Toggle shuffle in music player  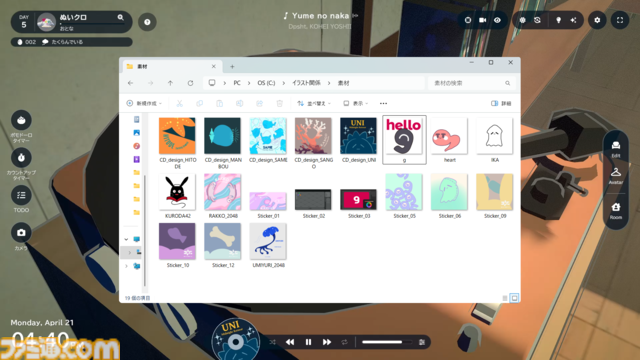pos(272,342)
